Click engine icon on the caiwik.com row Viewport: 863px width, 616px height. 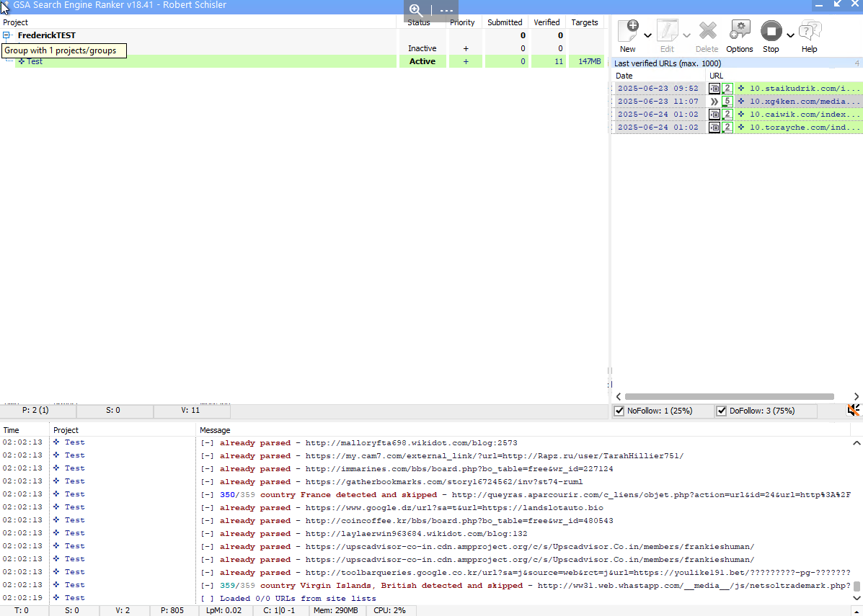click(x=714, y=115)
